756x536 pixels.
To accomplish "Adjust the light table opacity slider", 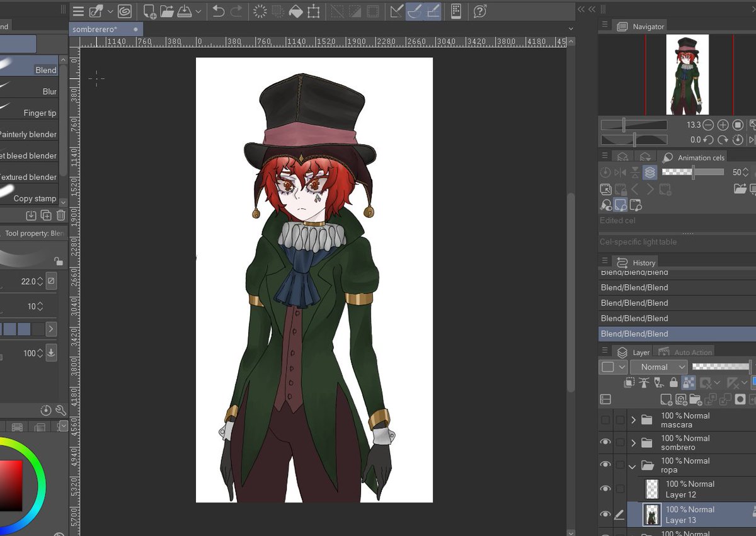I will point(692,172).
